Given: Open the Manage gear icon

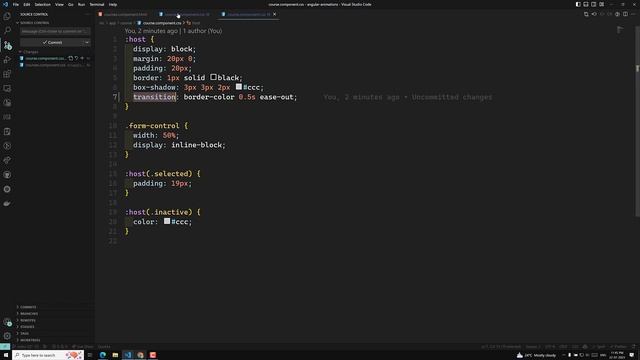Looking at the screenshot, I should click(x=7, y=336).
